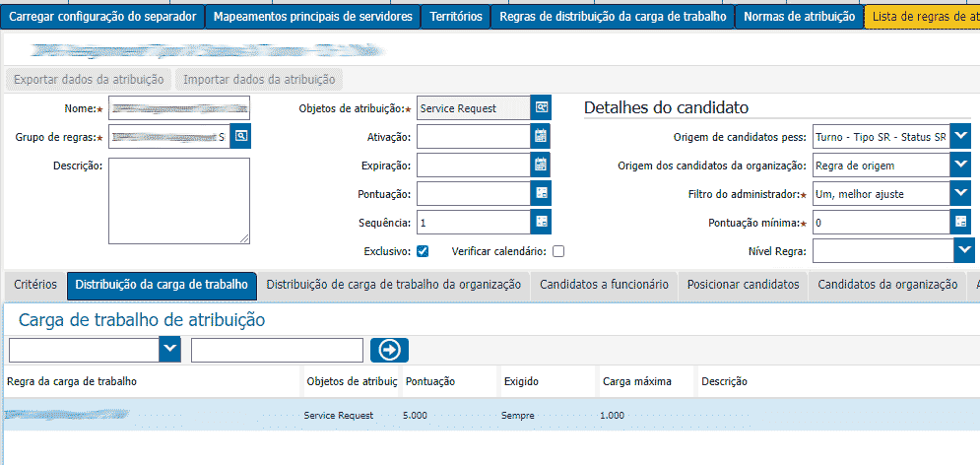This screenshot has height=465, width=980.
Task: Click into the Expiração date field
Action: click(x=474, y=165)
